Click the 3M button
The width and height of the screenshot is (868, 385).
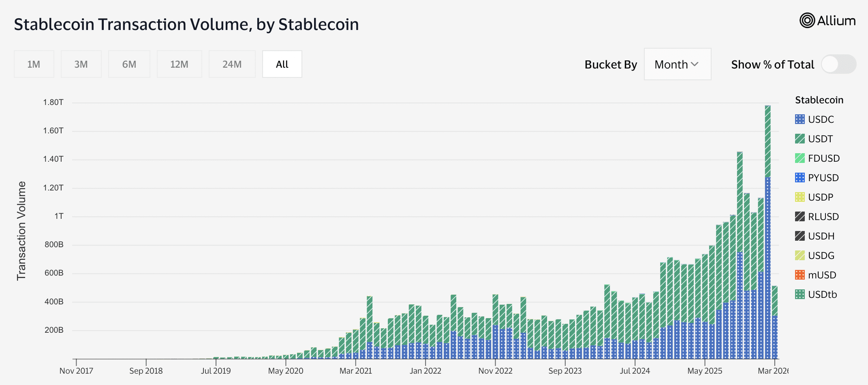(x=81, y=64)
